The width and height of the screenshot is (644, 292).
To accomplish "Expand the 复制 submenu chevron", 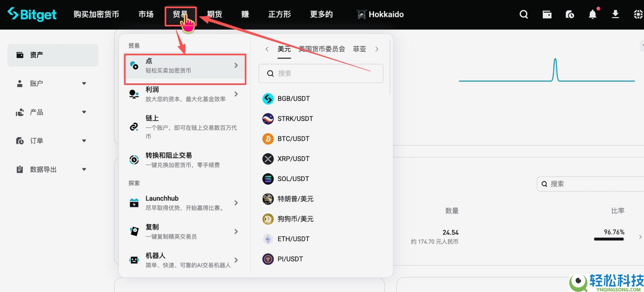I will tap(236, 231).
